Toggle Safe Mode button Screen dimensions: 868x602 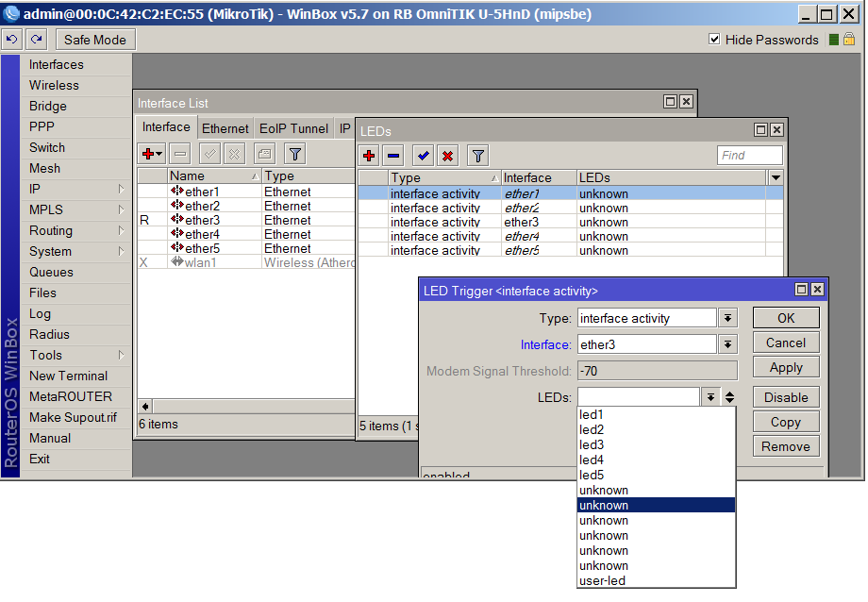point(94,40)
